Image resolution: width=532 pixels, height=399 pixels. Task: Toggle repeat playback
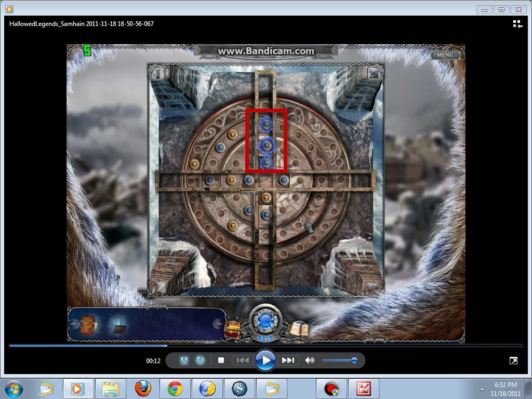click(200, 361)
